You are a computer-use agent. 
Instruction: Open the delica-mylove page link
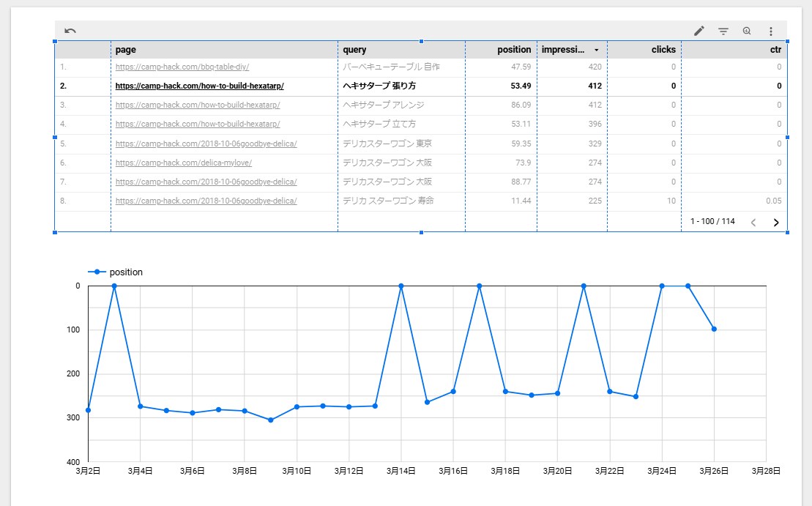point(183,163)
